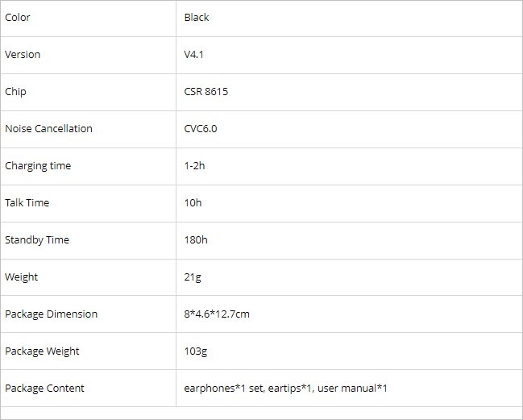This screenshot has width=523, height=420.
Task: Click the Chip label cell
Action: 15,92
